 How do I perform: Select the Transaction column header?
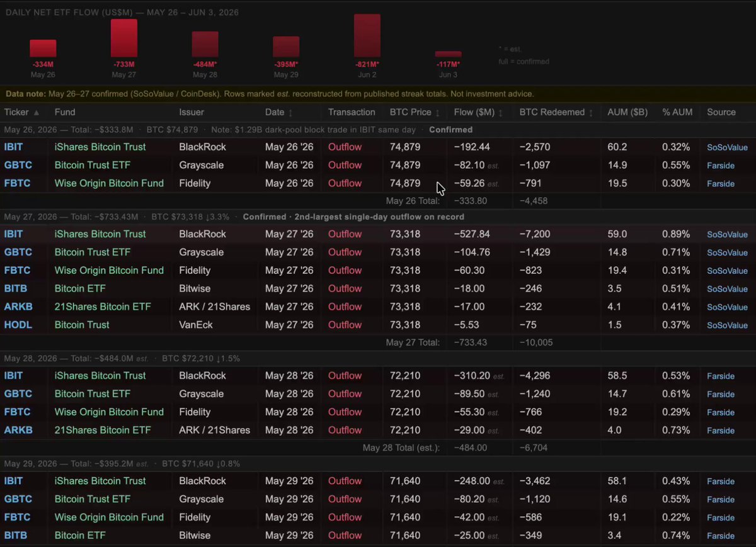point(352,112)
